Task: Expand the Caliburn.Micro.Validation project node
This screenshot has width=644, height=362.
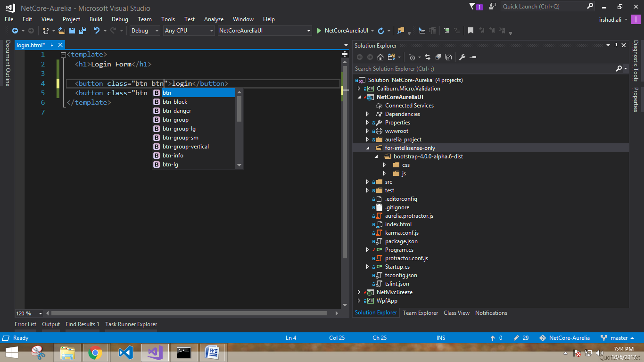Action: [x=359, y=89]
